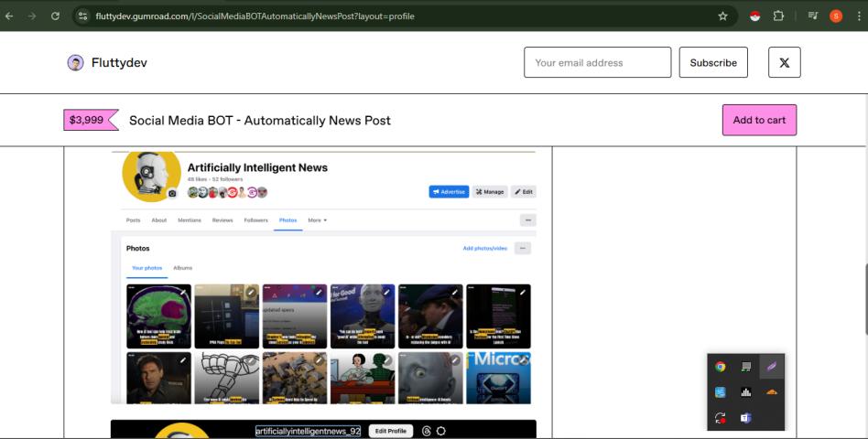This screenshot has height=439, width=868.
Task: Open the browser Extensions puzzle icon
Action: (779, 16)
